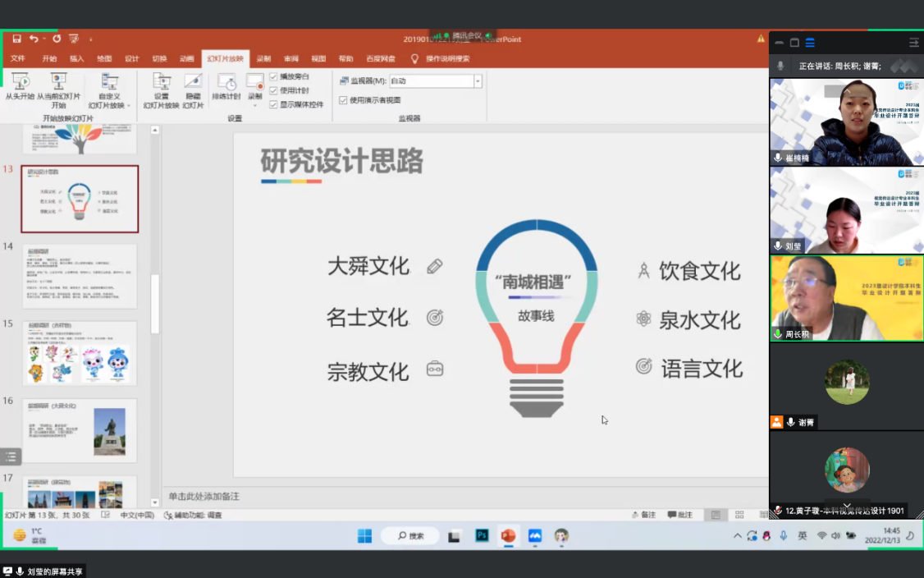Open Custom Slide Show (自定义幻灯片放映) dropdown
This screenshot has height=578, width=924.
[x=110, y=91]
